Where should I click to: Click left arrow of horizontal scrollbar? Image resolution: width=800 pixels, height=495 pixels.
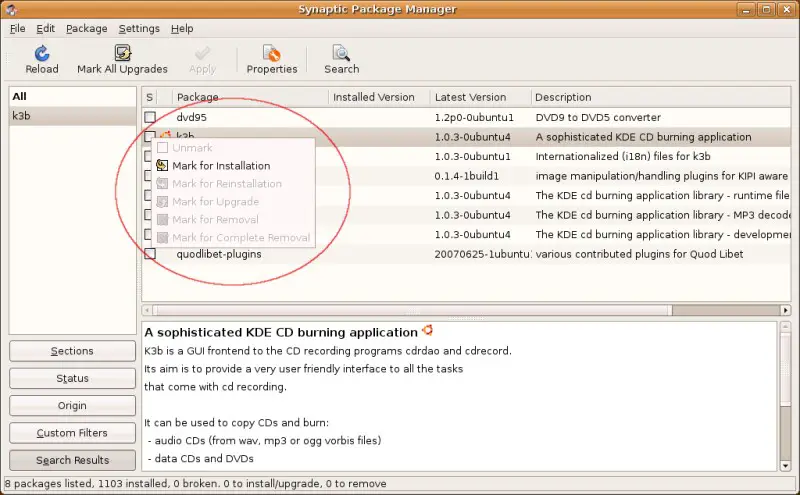tap(147, 310)
